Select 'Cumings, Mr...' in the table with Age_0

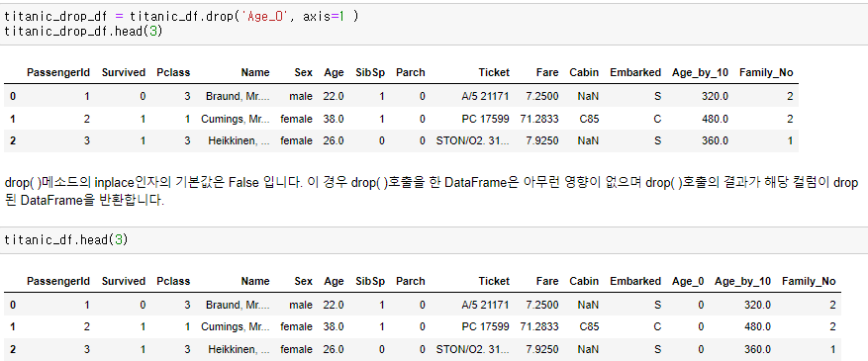click(x=236, y=326)
